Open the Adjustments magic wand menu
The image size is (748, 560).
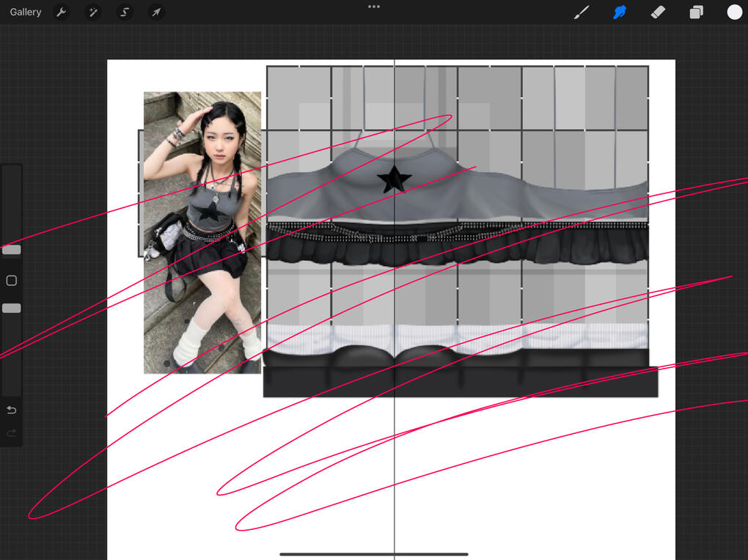coord(93,12)
